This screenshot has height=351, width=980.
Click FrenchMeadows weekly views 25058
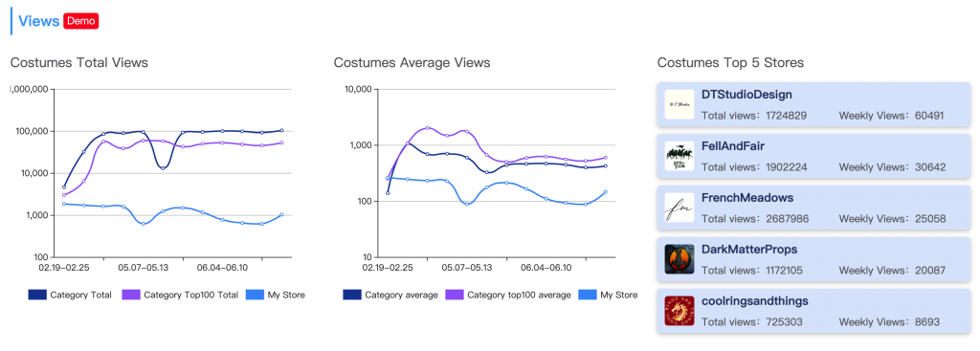(x=893, y=219)
